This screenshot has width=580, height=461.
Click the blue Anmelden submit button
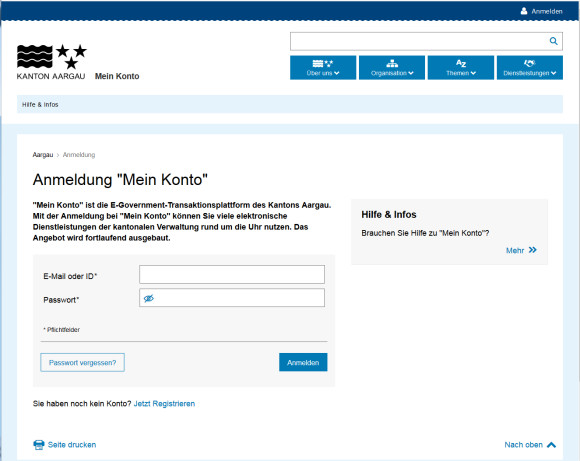[x=303, y=362]
